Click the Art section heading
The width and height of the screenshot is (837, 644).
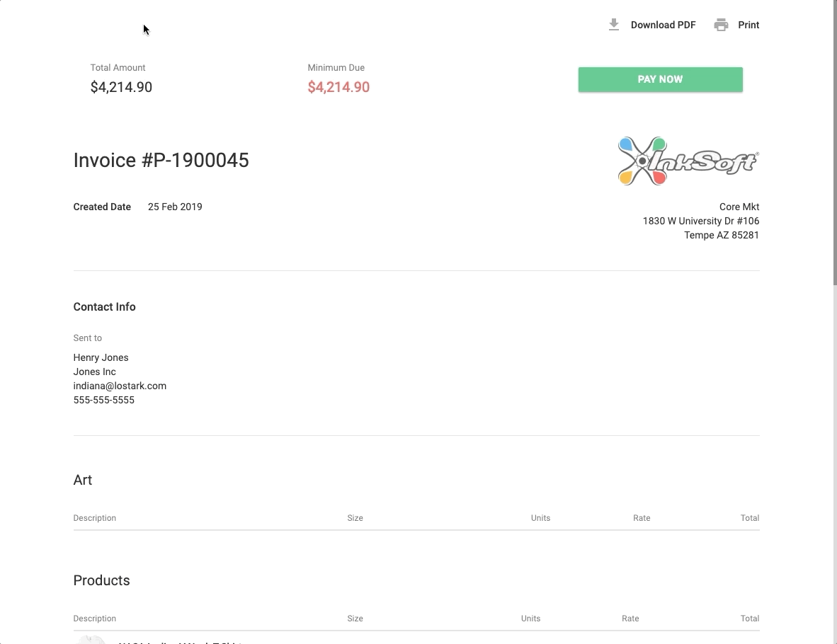(x=83, y=480)
